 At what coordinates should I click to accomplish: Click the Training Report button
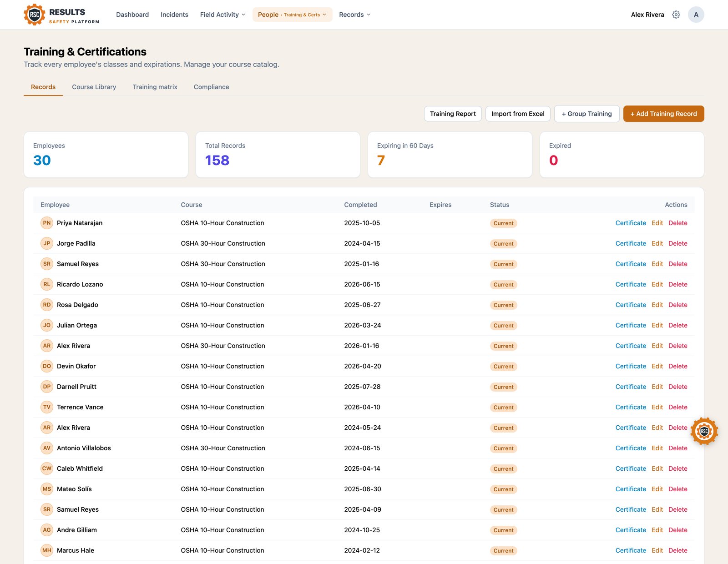[x=453, y=114]
